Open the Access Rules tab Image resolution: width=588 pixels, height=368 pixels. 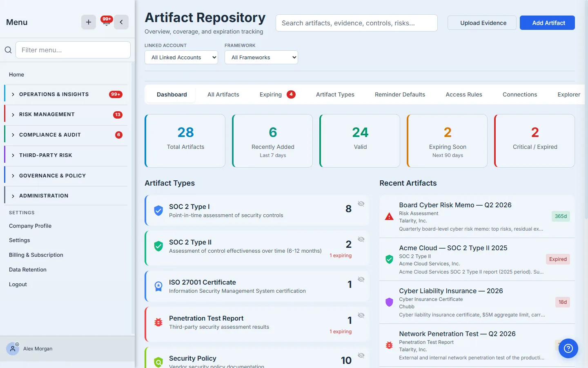(x=464, y=94)
